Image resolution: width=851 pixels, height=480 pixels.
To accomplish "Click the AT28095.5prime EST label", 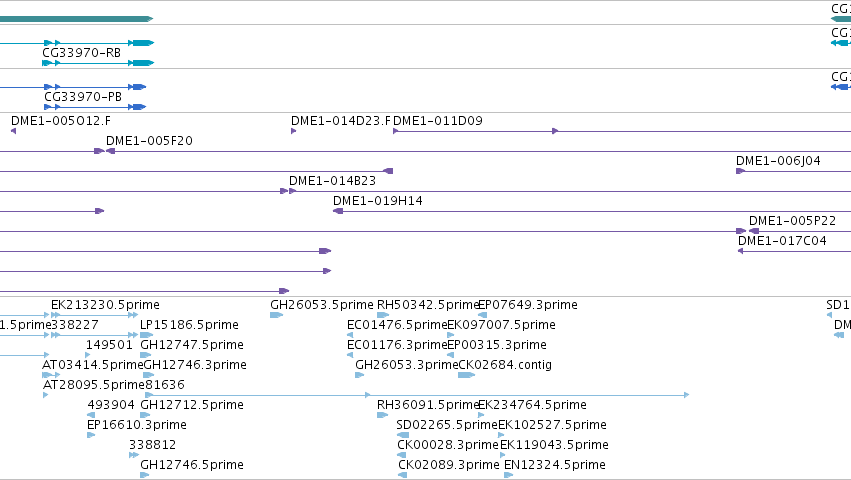I will pos(94,385).
